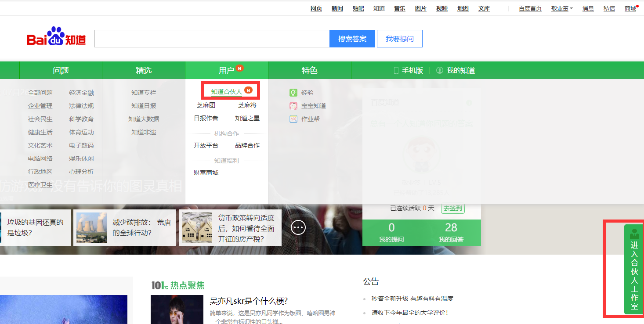The height and width of the screenshot is (324, 644).
Task: Click the Baidu Zhidao logo
Action: (x=56, y=36)
